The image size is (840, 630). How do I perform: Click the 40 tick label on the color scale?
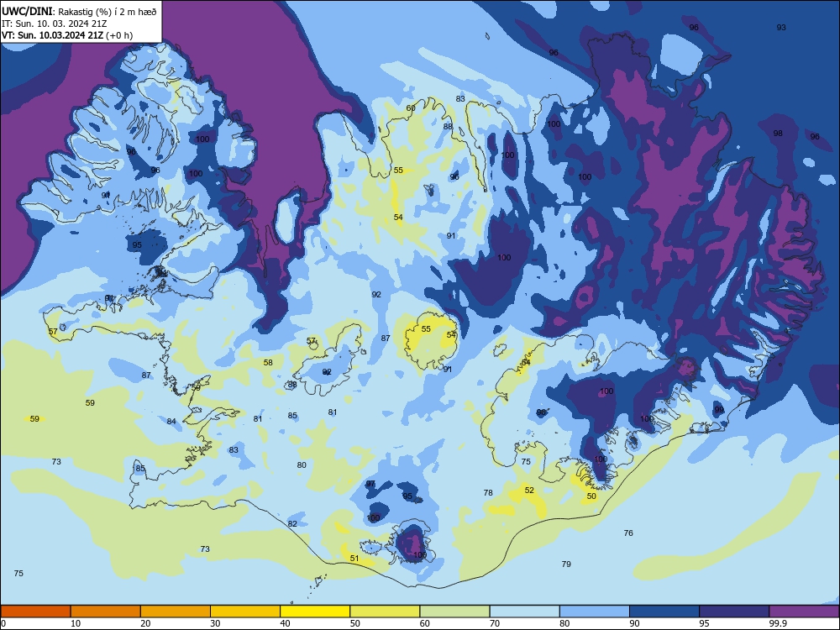tap(285, 623)
